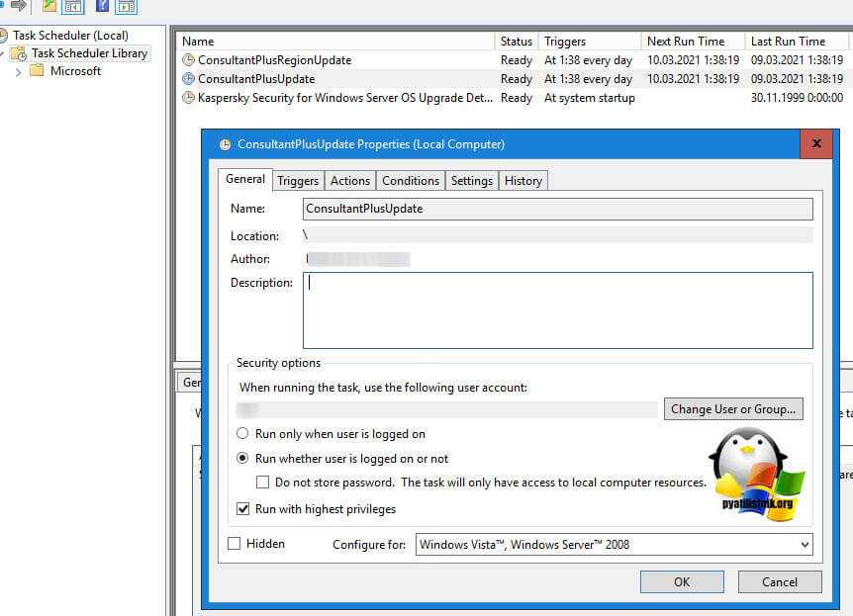Click the Kaspersky Security task clock icon

189,98
